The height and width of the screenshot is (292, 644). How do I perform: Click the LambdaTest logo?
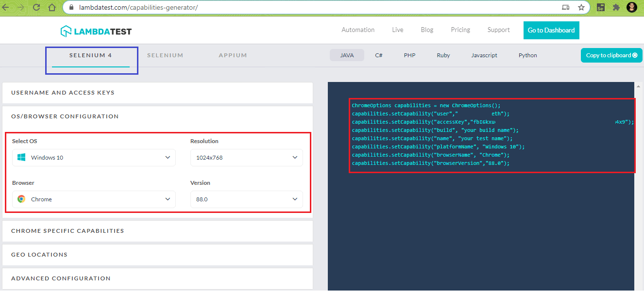click(x=96, y=32)
